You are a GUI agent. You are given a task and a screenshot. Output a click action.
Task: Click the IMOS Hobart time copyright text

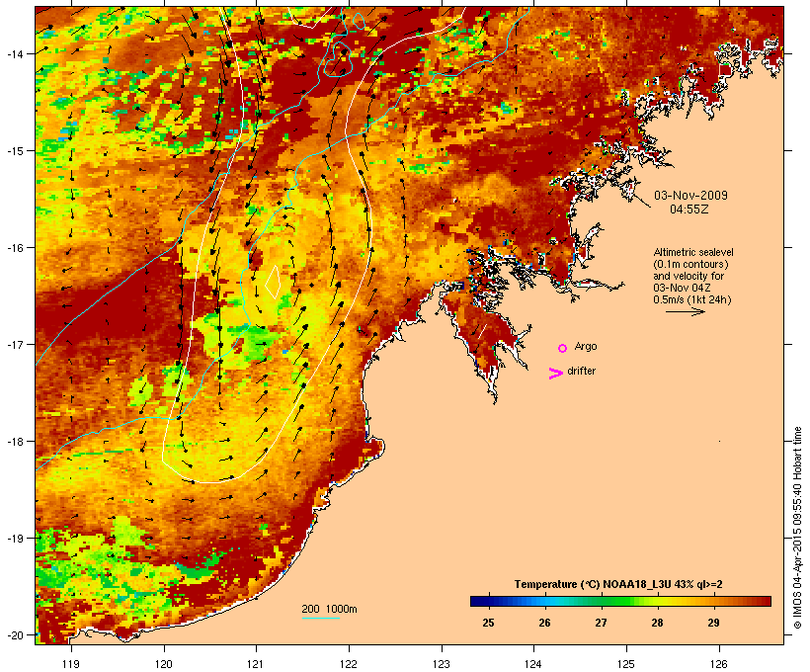pos(797,528)
